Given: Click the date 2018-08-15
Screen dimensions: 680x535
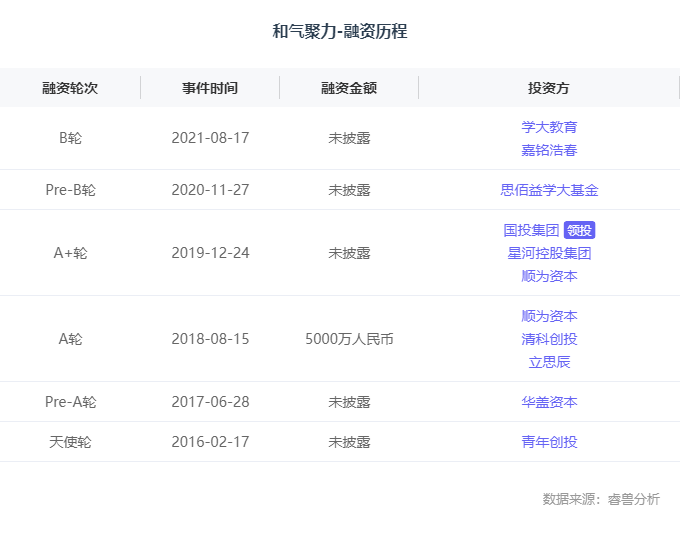Looking at the screenshot, I should coord(210,339).
